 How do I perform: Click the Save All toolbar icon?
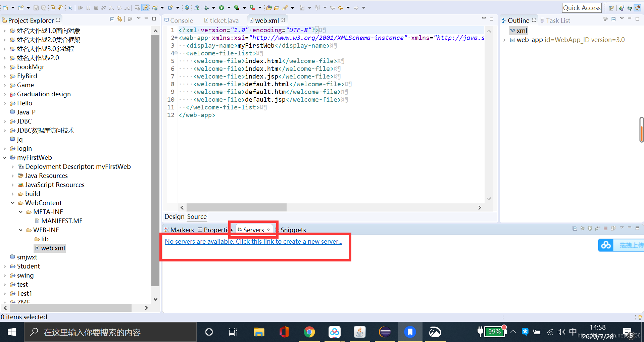click(x=44, y=8)
